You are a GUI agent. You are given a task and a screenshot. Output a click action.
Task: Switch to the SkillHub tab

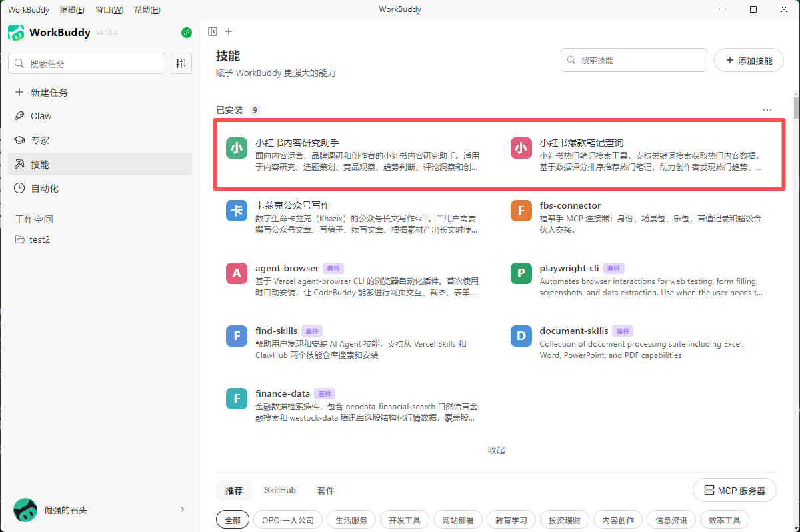pos(280,490)
